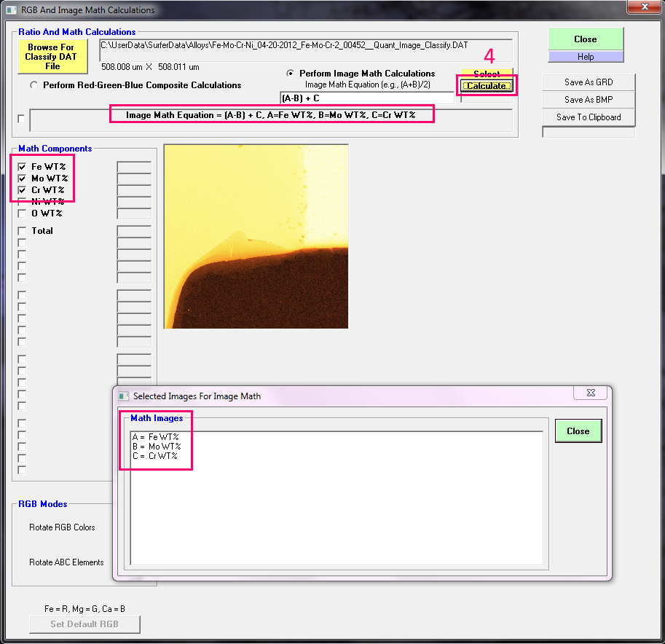Uncheck the Mo WT% checkbox

(x=22, y=178)
